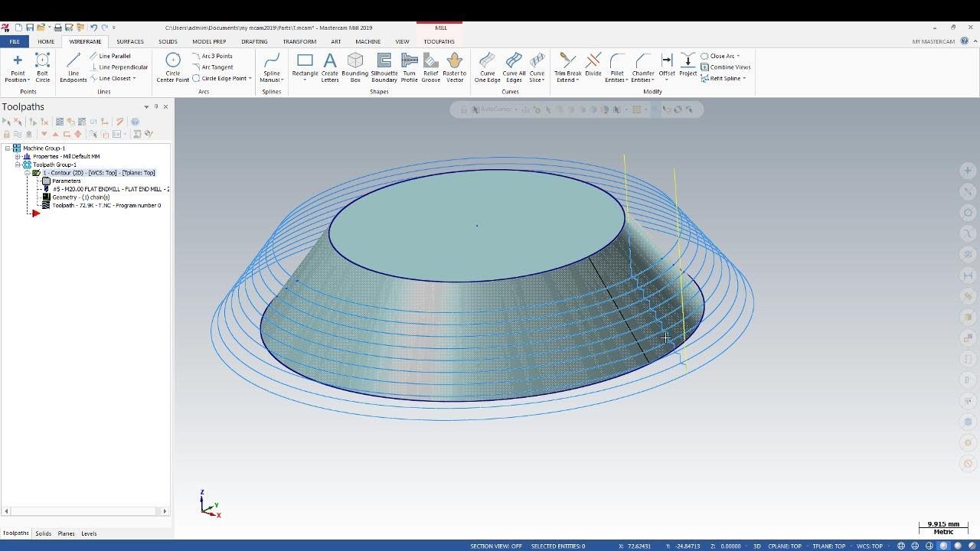Viewport: 980px width, 551px height.
Task: Click the Toolpaths panel options dropdown arrow
Action: (146, 106)
